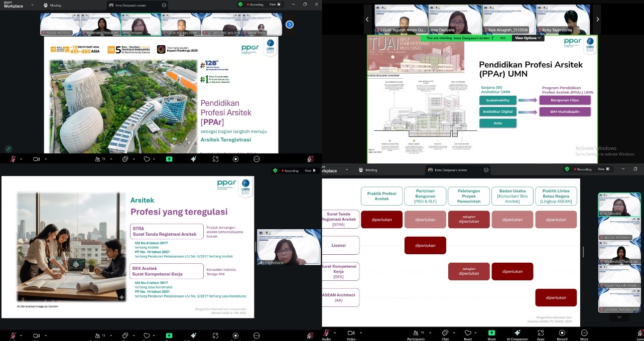The height and width of the screenshot is (341, 644).
Task: Expand the caret next to Participants 76
Action: tap(110, 159)
